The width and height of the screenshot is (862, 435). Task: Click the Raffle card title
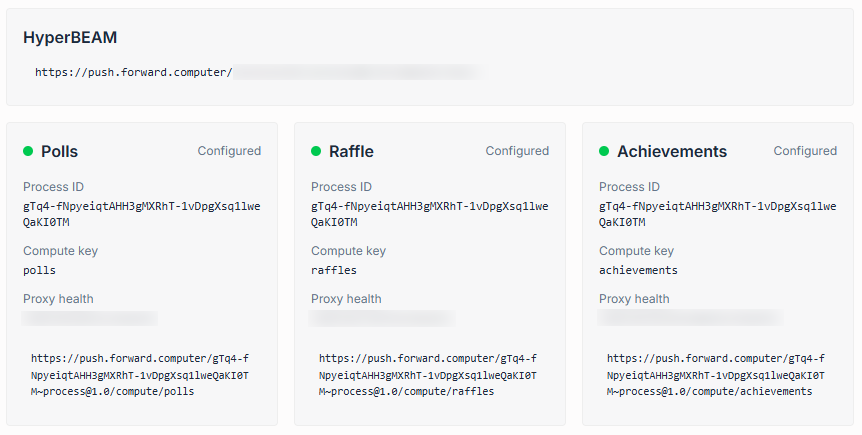[351, 151]
